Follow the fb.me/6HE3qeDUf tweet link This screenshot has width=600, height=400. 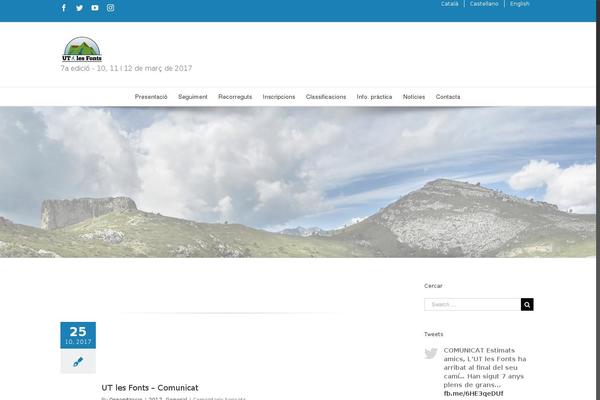coord(473,393)
